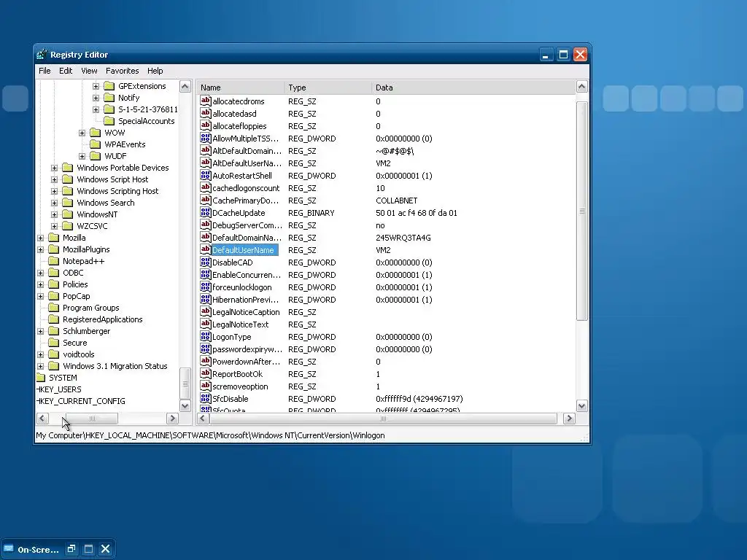Screen dimensions: 747x560
Task: Expand the Windows Script Host node
Action: click(x=54, y=179)
